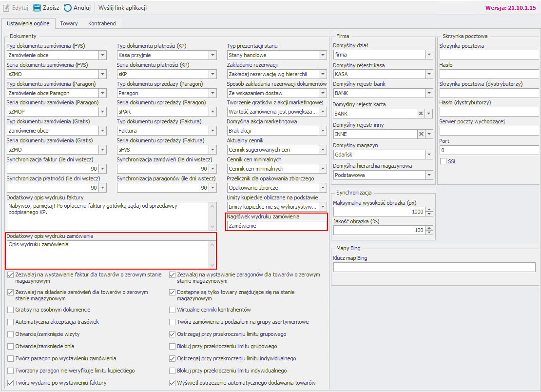Increase Maksymalna wysokość obrazka with up arrow
The height and width of the screenshot is (392, 541).
[x=429, y=210]
